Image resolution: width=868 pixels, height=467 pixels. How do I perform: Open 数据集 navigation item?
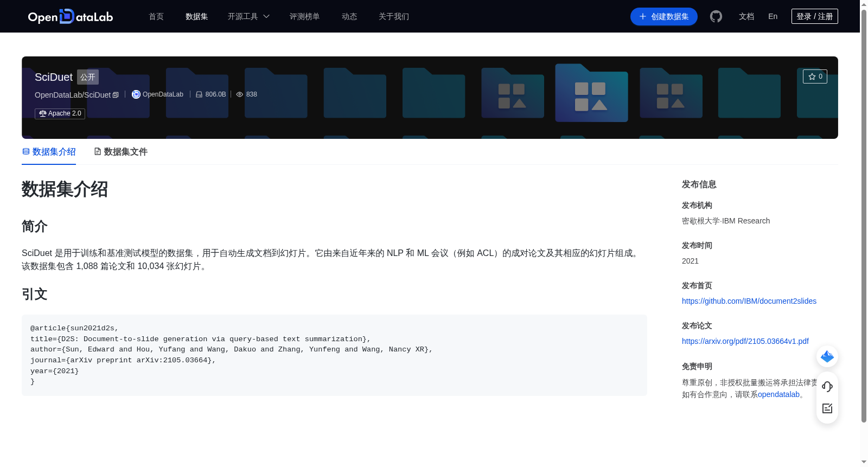tap(197, 17)
